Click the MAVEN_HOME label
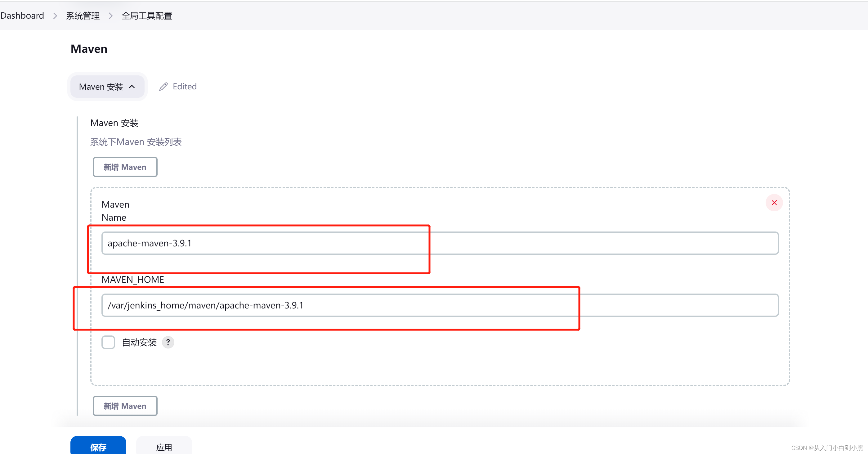This screenshot has width=868, height=454. (133, 279)
